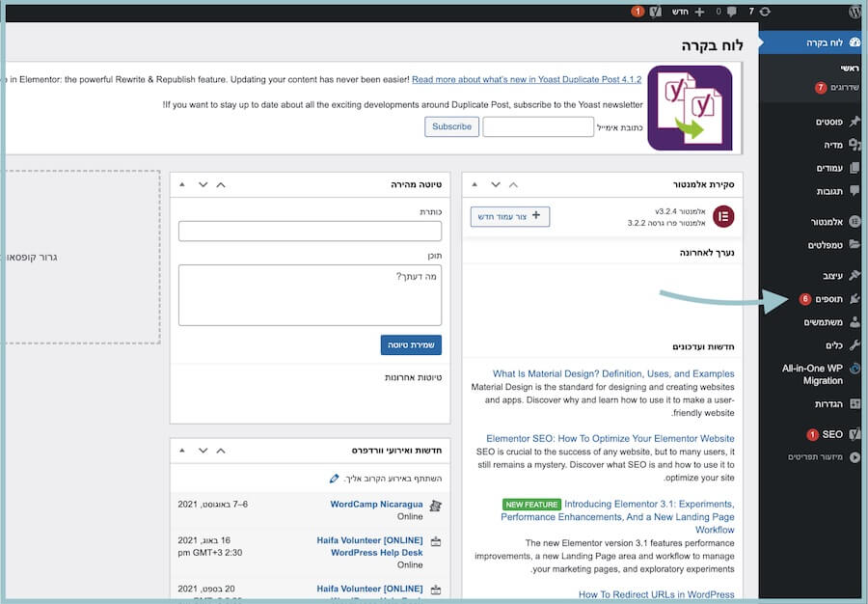Click the plug icon beside 'תוספים'
868x604 pixels.
point(854,299)
